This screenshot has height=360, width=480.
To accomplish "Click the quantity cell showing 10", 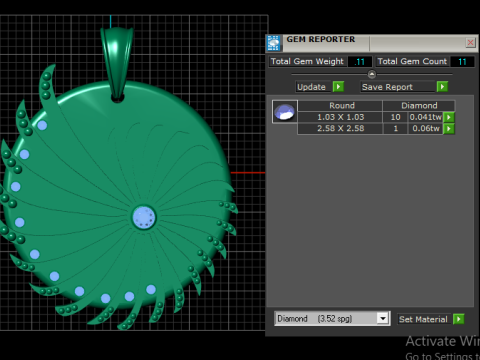I will (396, 117).
